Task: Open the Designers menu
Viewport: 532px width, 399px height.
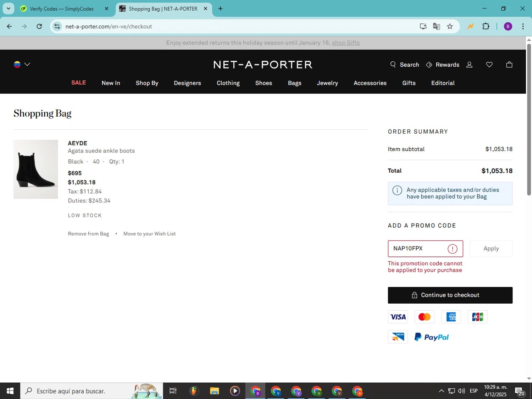Action: pos(187,83)
